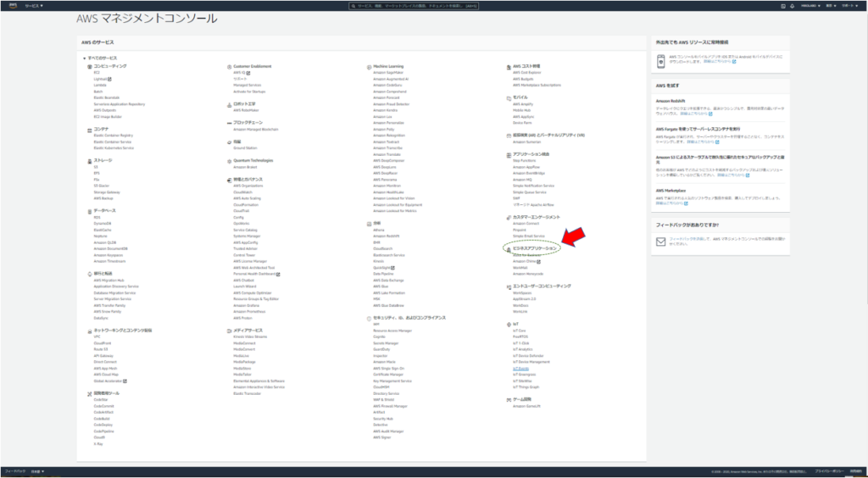Click the feedback envelope icon
Screen dimensions: 868x478
tap(660, 242)
